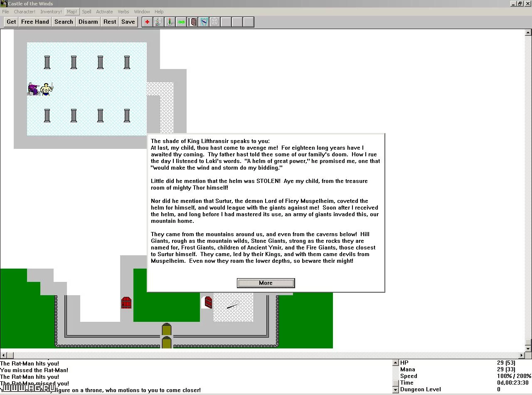The image size is (532, 395).
Task: Select the maze-shaped clairvoyance spell icon
Action: (158, 22)
